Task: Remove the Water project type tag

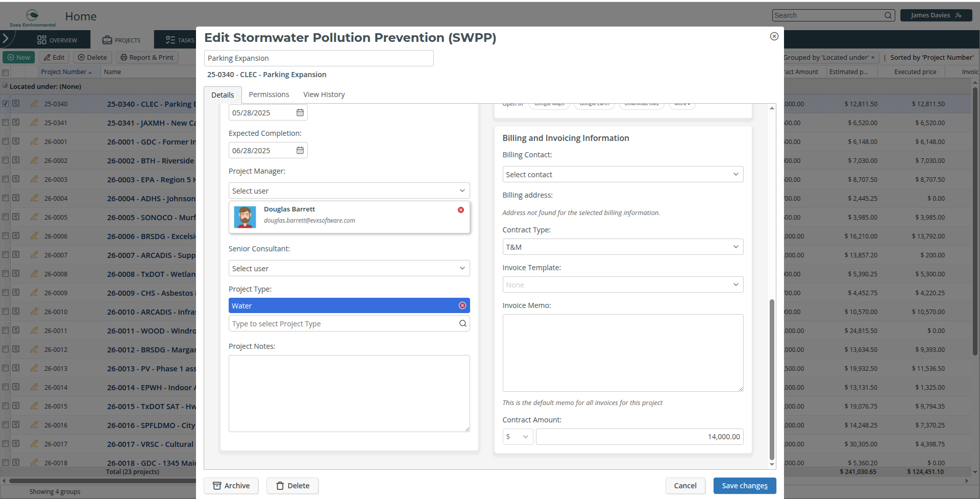Action: coord(462,305)
